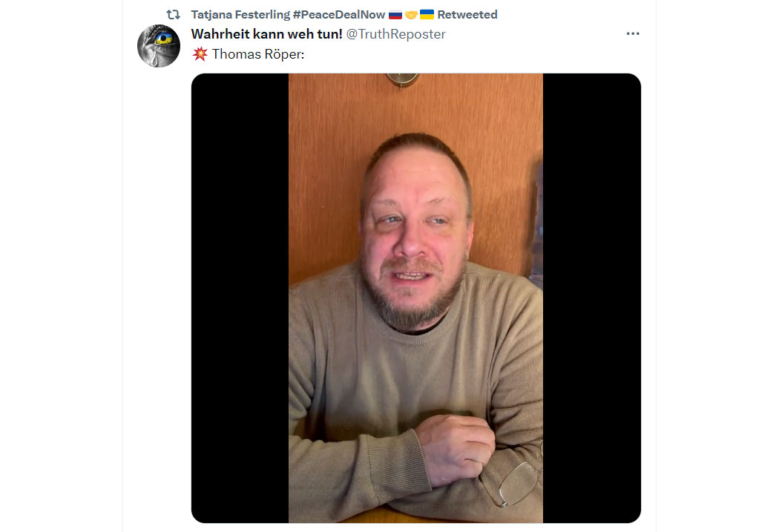
Task: Open Tatjana Festerling's profile link
Action: tap(240, 15)
